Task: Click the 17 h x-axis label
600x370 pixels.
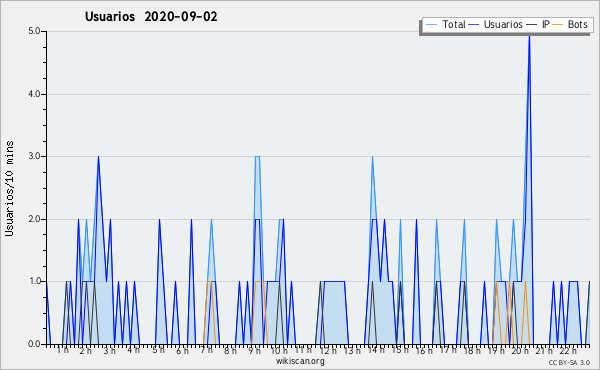Action: [448, 350]
